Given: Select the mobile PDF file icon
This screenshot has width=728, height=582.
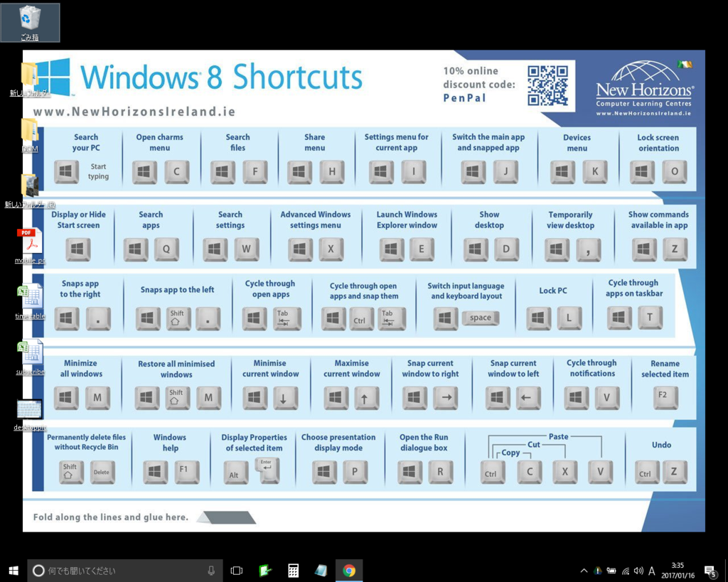Looking at the screenshot, I should click(x=30, y=243).
